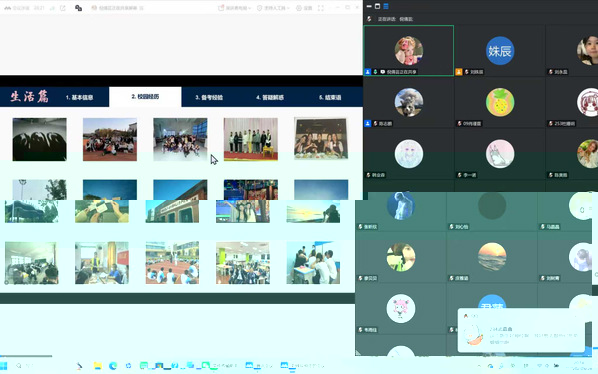Click the network signal icon in meeting bar
The width and height of the screenshot is (598, 374).
[x=52, y=8]
